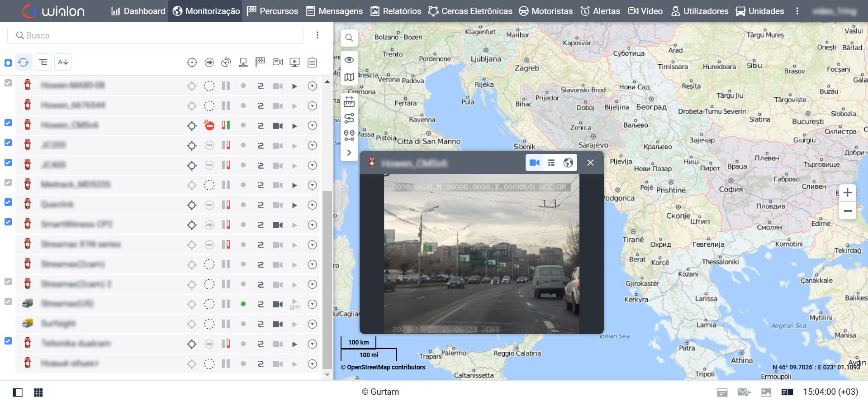Image resolution: width=868 pixels, height=402 pixels.
Task: Open the three-dot menu beside search box
Action: coord(318,35)
